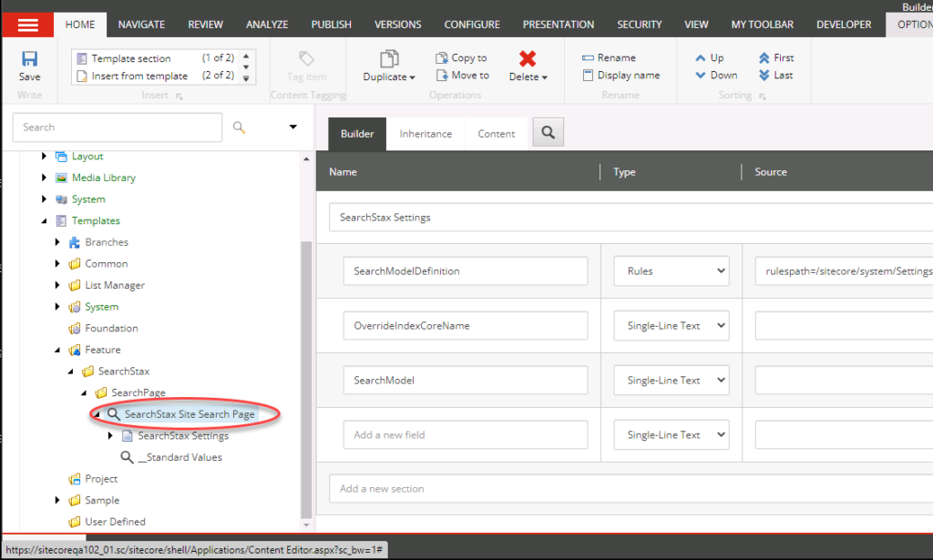Screen dimensions: 933x560
Task: Click the Copy to icon
Action: (x=442, y=57)
